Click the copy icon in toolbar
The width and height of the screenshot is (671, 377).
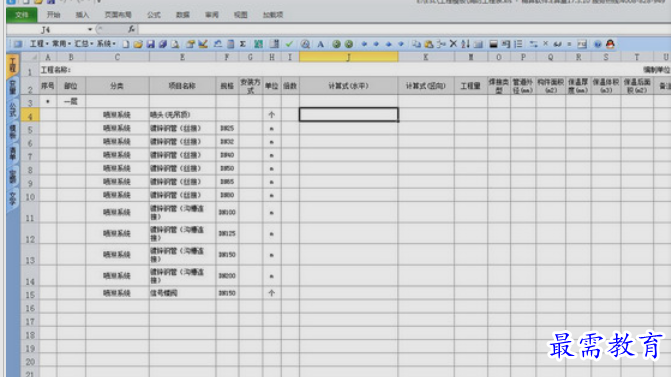[416, 44]
